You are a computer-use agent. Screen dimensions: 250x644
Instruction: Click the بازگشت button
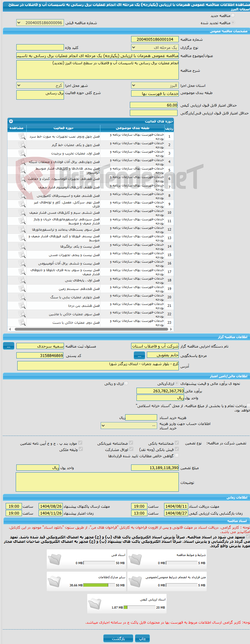[118, 638]
